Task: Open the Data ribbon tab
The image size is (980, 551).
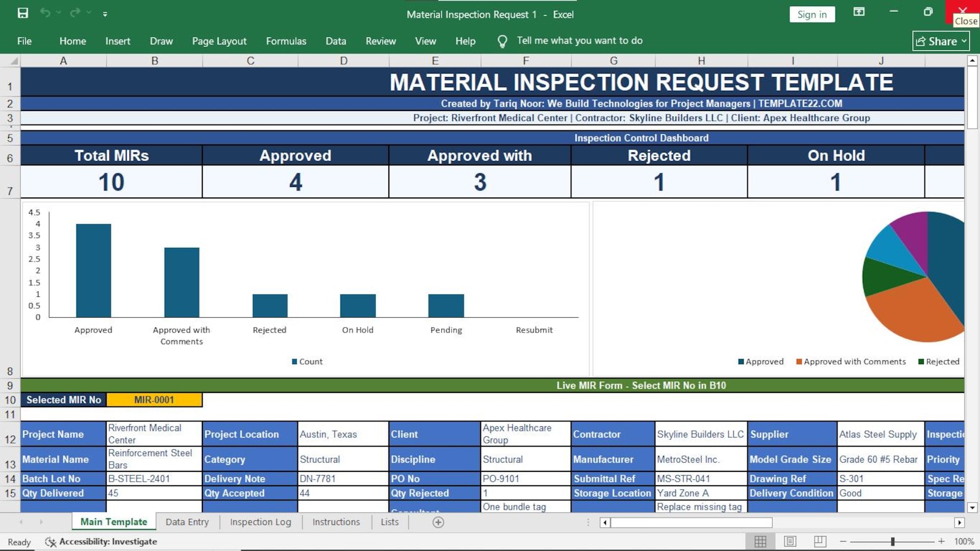Action: [336, 41]
